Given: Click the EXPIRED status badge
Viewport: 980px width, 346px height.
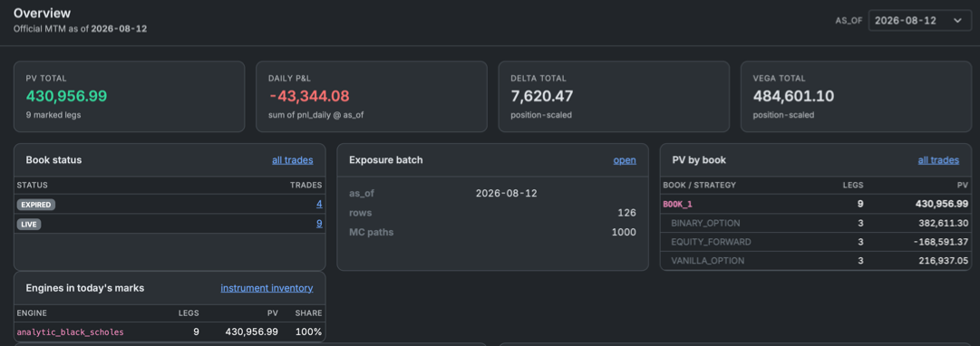Looking at the screenshot, I should tap(35, 204).
